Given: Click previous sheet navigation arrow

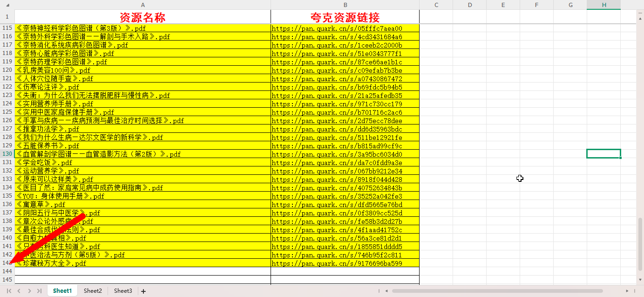Looking at the screenshot, I should (19, 291).
